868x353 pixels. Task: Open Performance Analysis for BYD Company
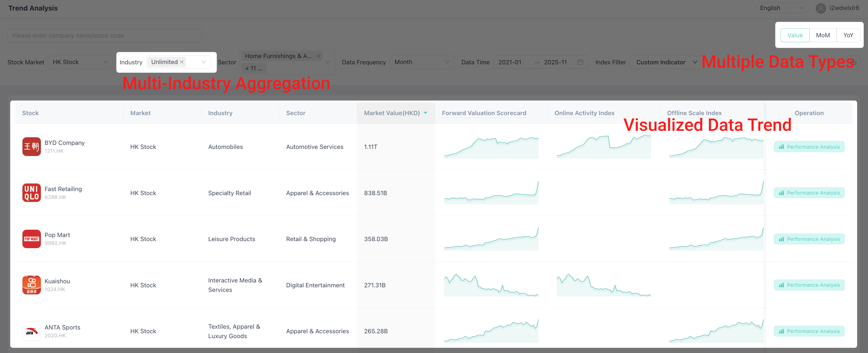pos(809,147)
